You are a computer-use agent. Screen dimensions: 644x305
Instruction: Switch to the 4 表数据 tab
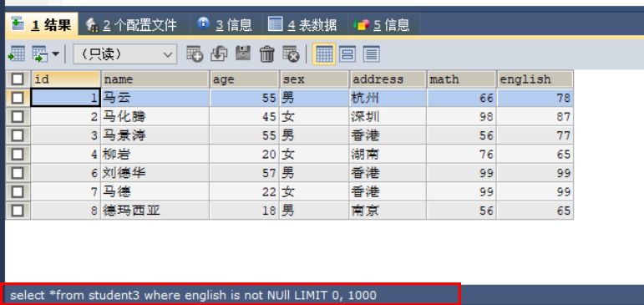click(302, 25)
